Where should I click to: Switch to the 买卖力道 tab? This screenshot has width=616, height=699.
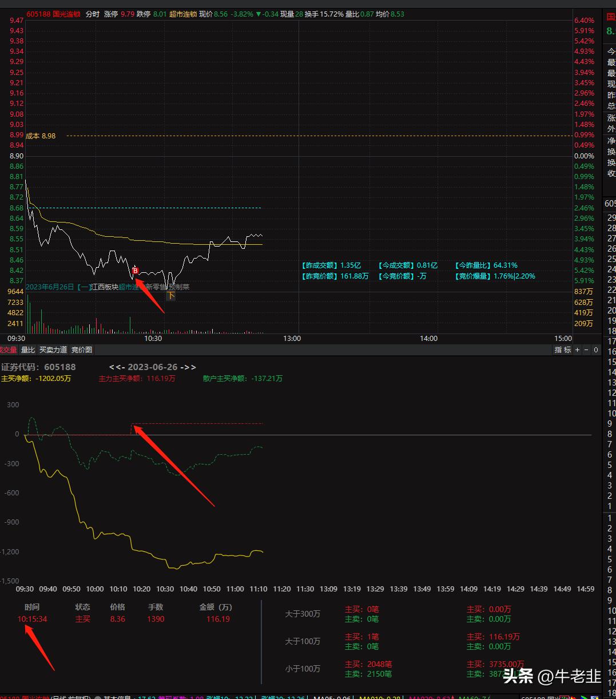[x=53, y=349]
